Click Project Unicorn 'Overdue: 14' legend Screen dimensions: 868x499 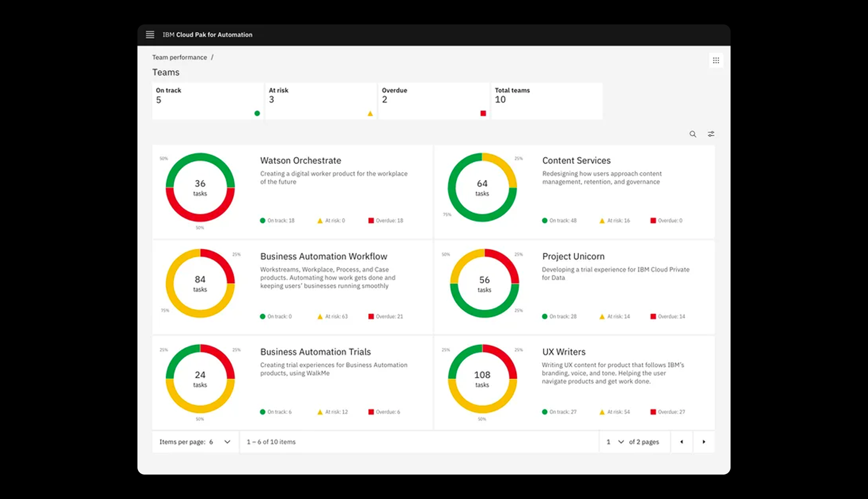coord(668,317)
